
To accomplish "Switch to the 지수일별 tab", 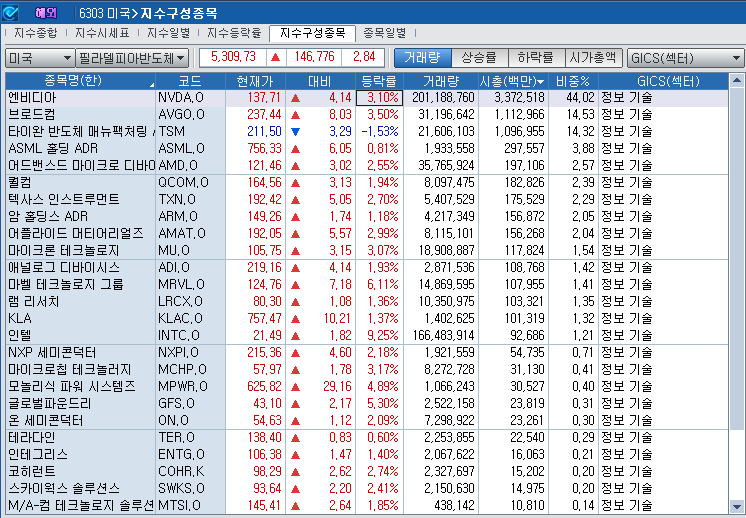I will click(168, 33).
